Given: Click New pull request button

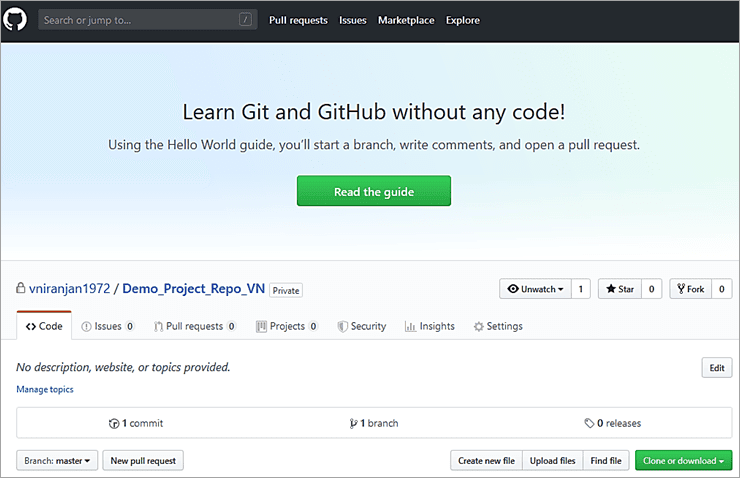Looking at the screenshot, I should 143,461.
